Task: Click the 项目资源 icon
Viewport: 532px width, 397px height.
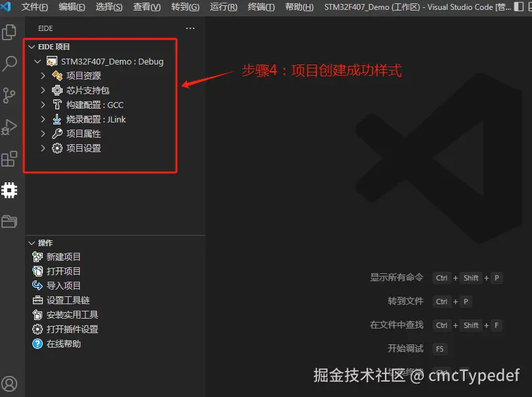Action: point(57,76)
